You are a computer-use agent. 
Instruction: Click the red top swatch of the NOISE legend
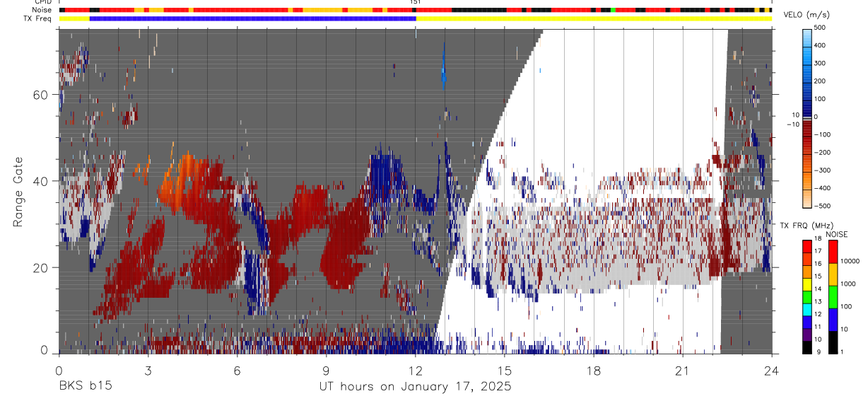click(833, 252)
